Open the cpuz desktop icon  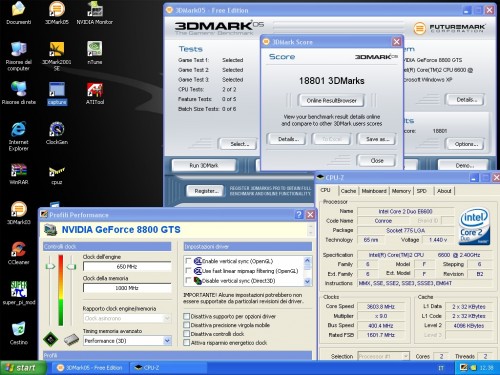coord(57,174)
